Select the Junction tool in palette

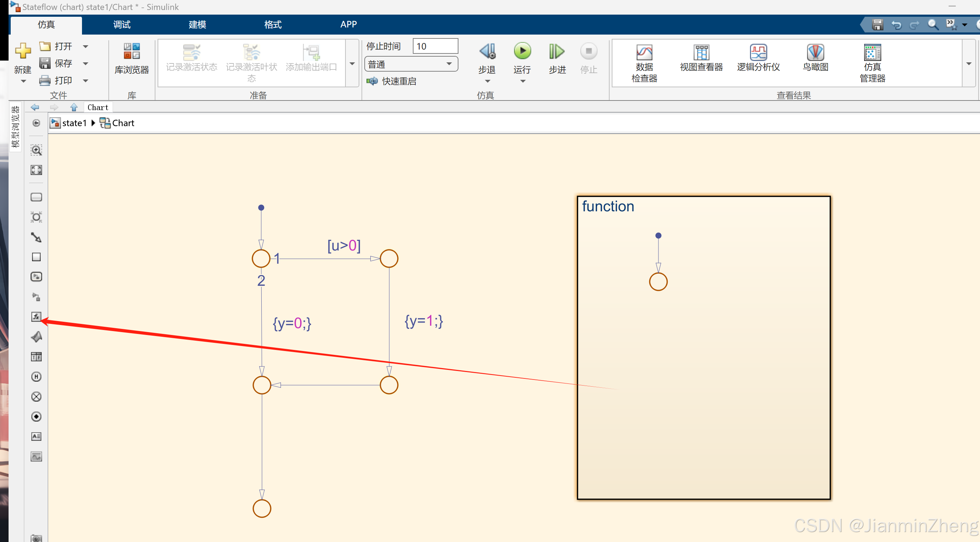pos(36,217)
